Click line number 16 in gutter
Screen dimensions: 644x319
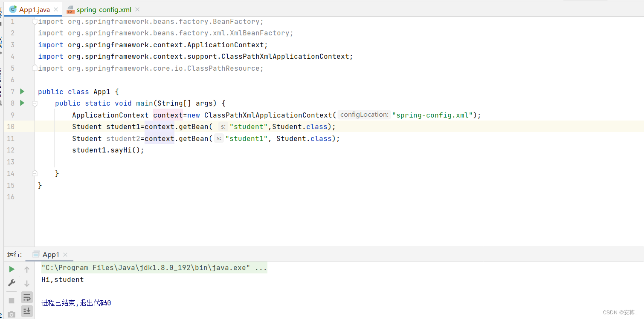[11, 197]
